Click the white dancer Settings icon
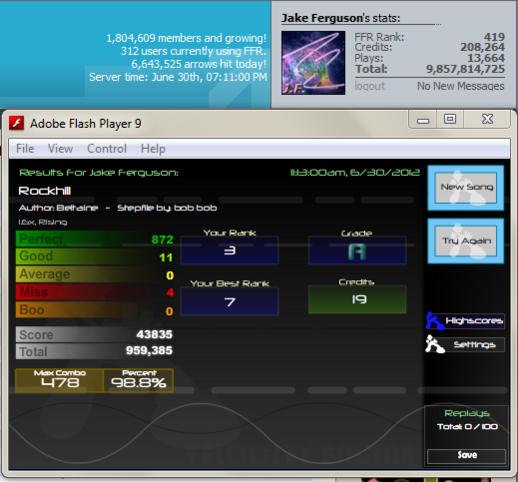 pyautogui.click(x=435, y=344)
